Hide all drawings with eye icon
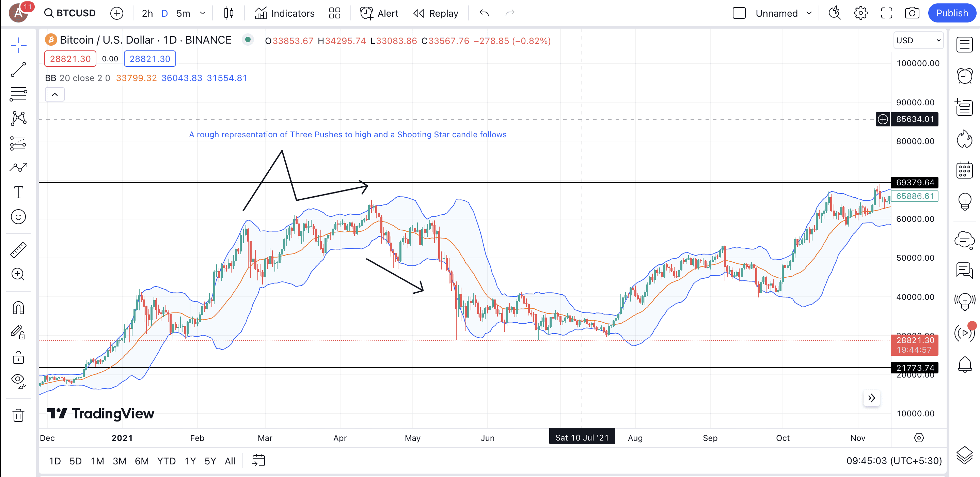980x477 pixels. [18, 380]
